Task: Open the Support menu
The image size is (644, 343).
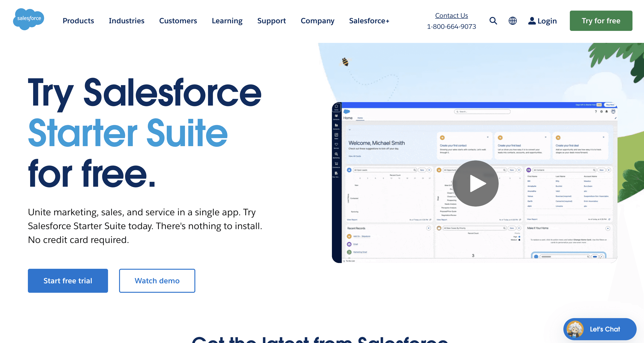Action: pyautogui.click(x=272, y=21)
